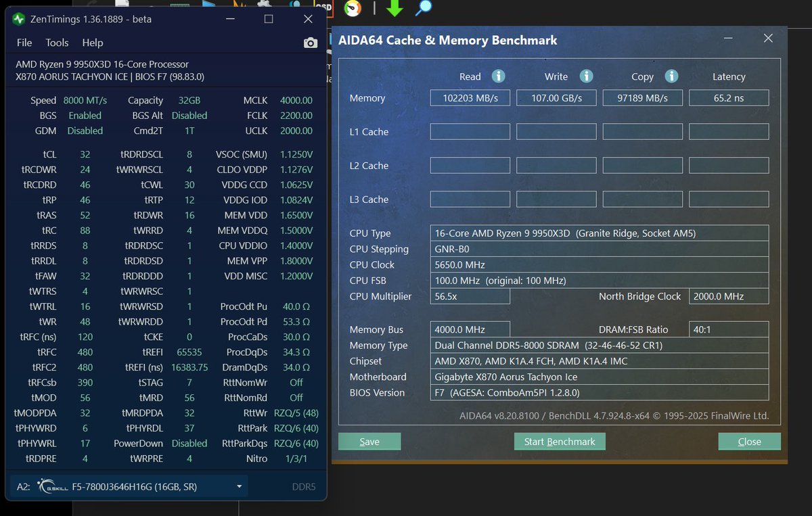
Task: Click the Copy info icon in AIDA64
Action: (x=671, y=76)
